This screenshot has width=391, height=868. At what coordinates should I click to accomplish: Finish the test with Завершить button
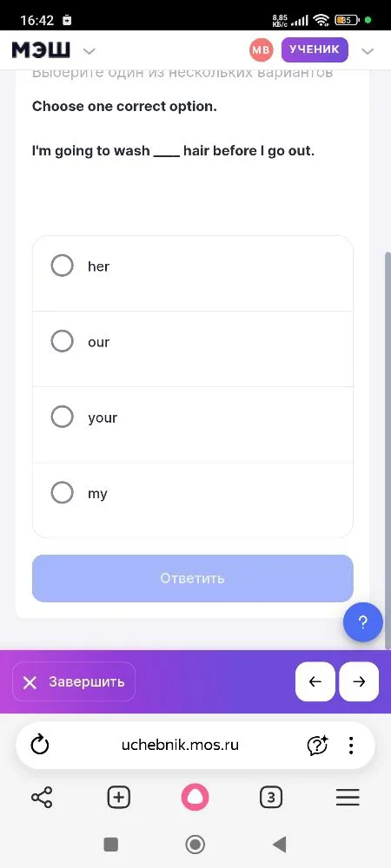[74, 681]
